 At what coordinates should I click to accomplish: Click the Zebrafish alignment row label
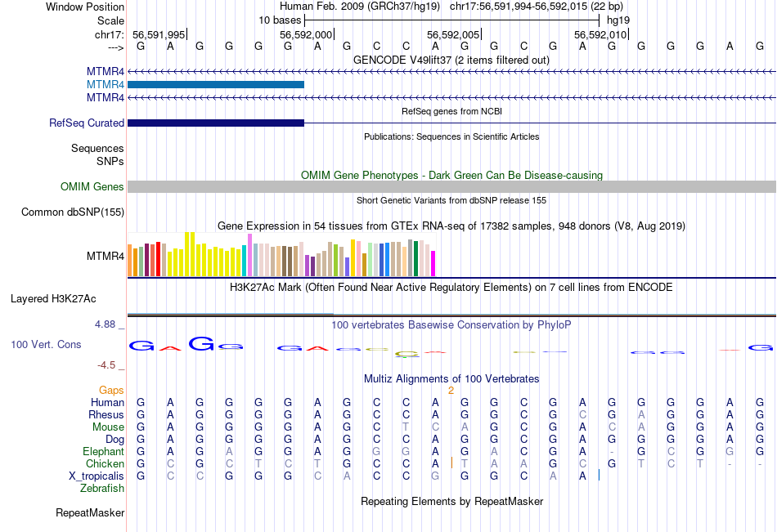102,489
